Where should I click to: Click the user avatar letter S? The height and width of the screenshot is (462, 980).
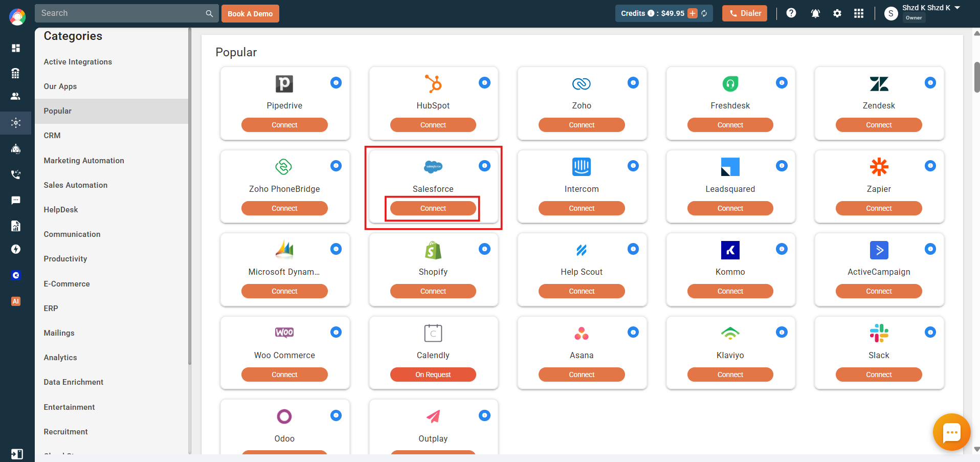pyautogui.click(x=891, y=14)
